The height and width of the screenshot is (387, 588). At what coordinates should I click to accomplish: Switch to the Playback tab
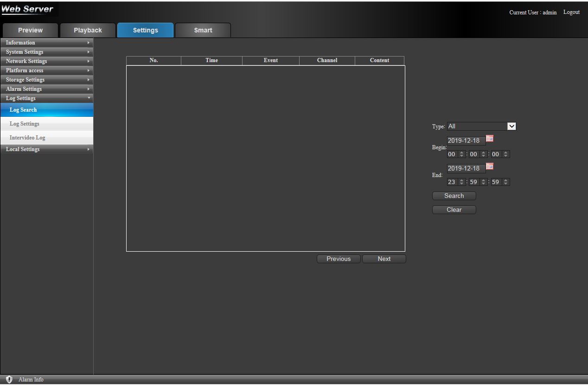coord(88,31)
